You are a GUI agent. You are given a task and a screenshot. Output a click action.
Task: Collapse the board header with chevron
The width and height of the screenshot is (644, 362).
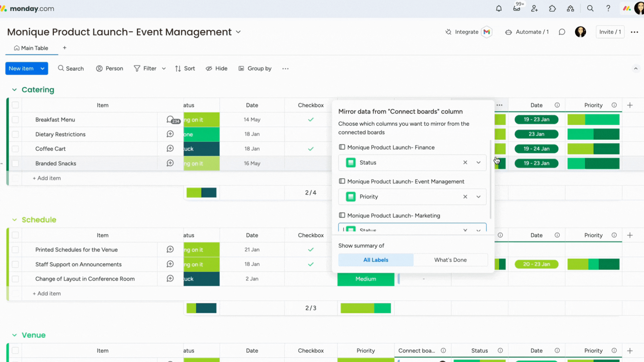[x=636, y=69]
